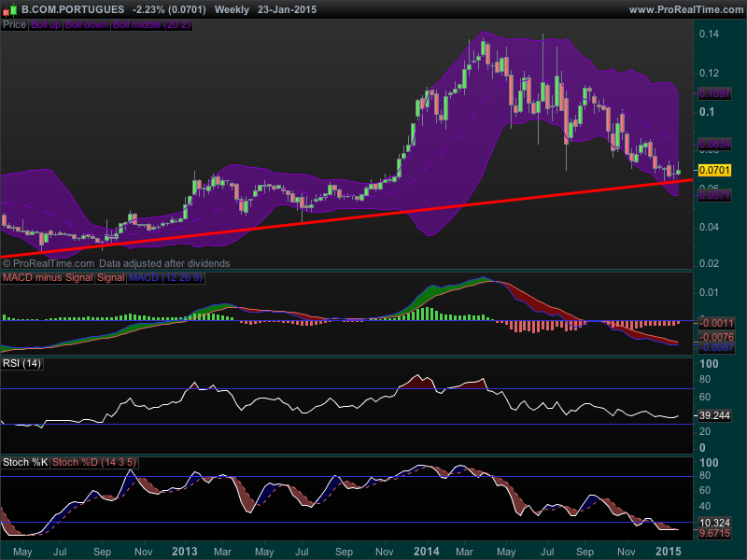Open the MACD (12 26 9) settings label
Screen dimensions: 747x560
click(165, 278)
